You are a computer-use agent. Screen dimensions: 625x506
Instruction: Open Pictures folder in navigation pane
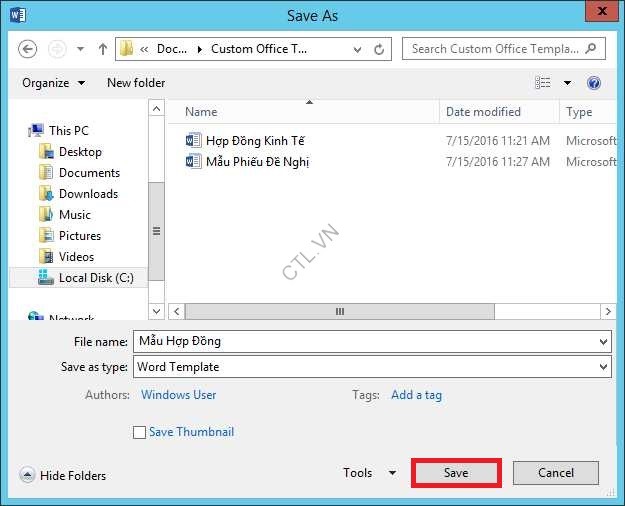pyautogui.click(x=80, y=236)
